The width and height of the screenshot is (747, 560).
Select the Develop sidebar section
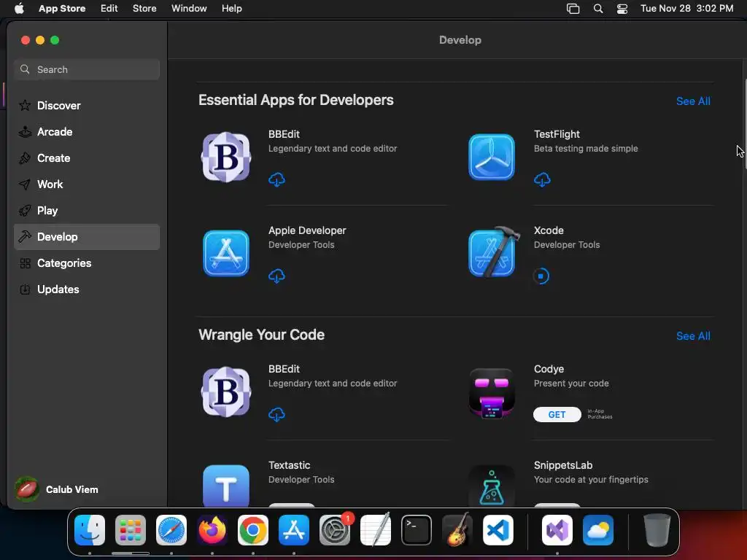[x=87, y=237]
